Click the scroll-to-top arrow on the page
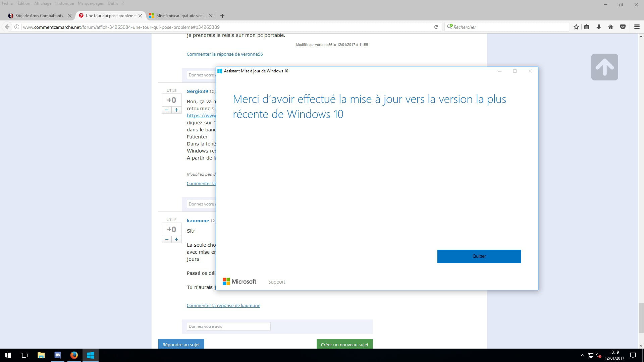This screenshot has height=362, width=644. 604,67
